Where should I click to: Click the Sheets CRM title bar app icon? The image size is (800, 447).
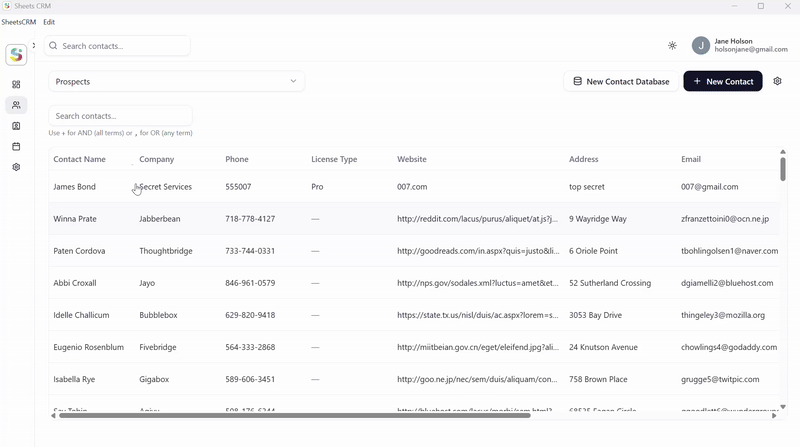point(7,6)
